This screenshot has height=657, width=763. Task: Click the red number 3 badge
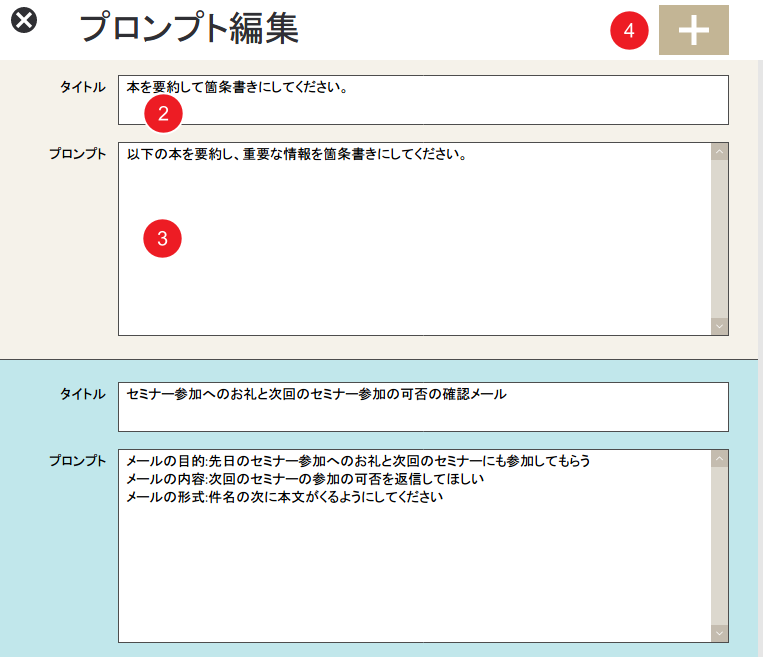[163, 239]
